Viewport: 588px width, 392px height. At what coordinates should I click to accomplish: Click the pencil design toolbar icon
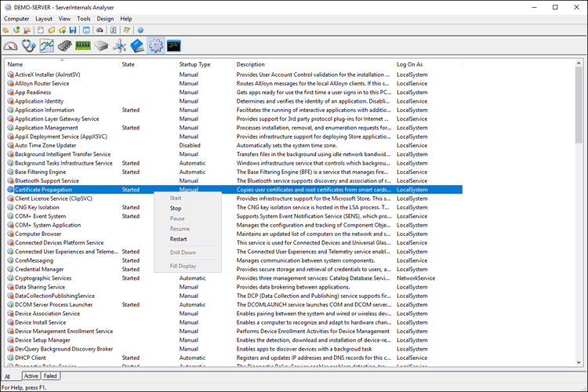click(127, 30)
